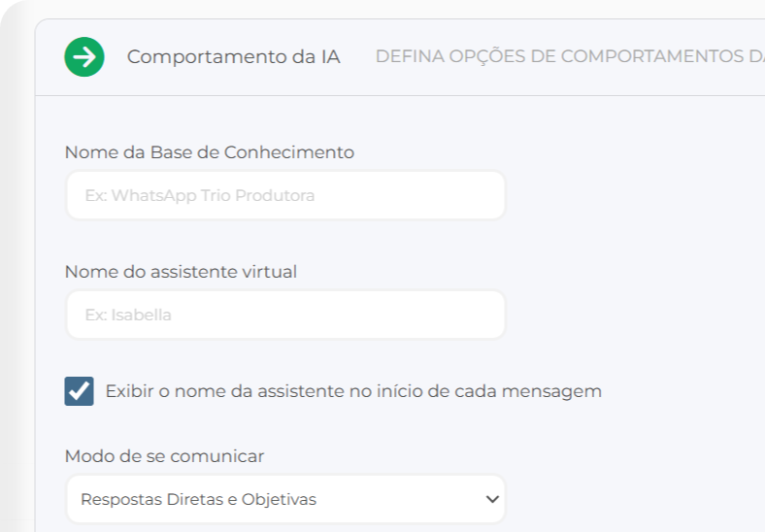Click the Nome do assistente virtual label
The width and height of the screenshot is (765, 532).
pyautogui.click(x=181, y=272)
